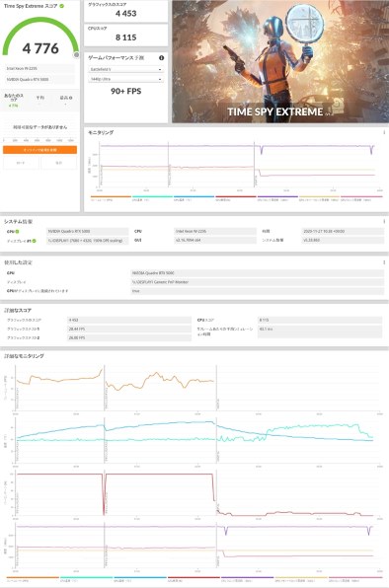Toggle the red GPU load series in Monitoring legend
The height and width of the screenshot is (588, 389).
(x=236, y=198)
